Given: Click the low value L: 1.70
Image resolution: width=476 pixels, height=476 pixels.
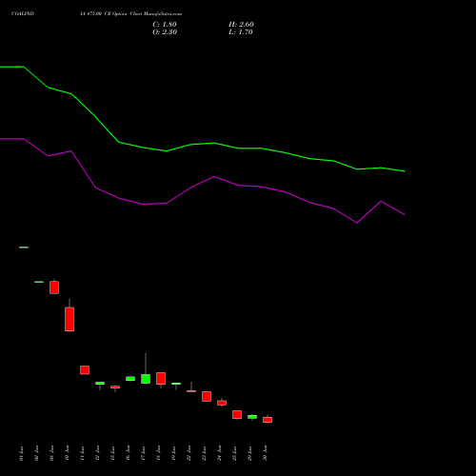Looking at the screenshot, I should tap(240, 32).
